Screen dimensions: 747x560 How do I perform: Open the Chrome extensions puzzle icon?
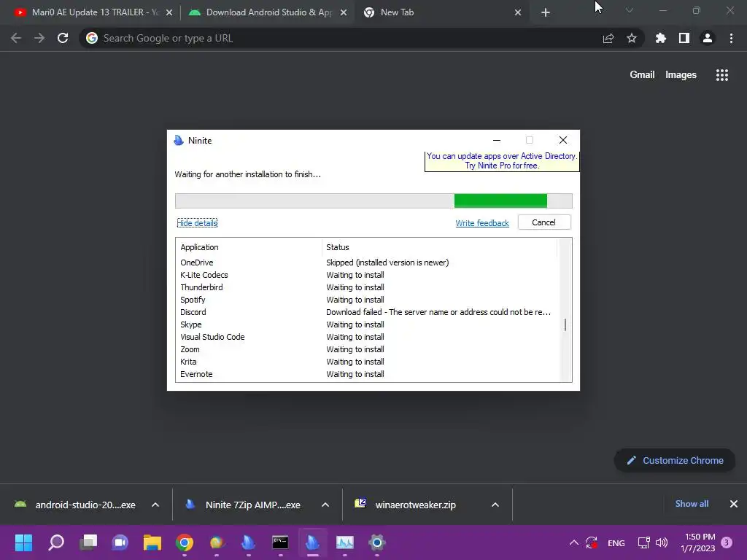(x=661, y=38)
